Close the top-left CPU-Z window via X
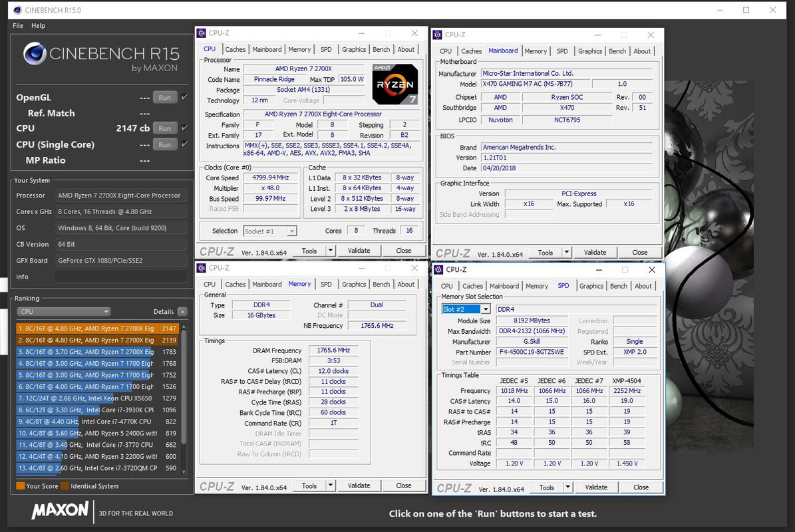The image size is (795, 532). click(414, 33)
